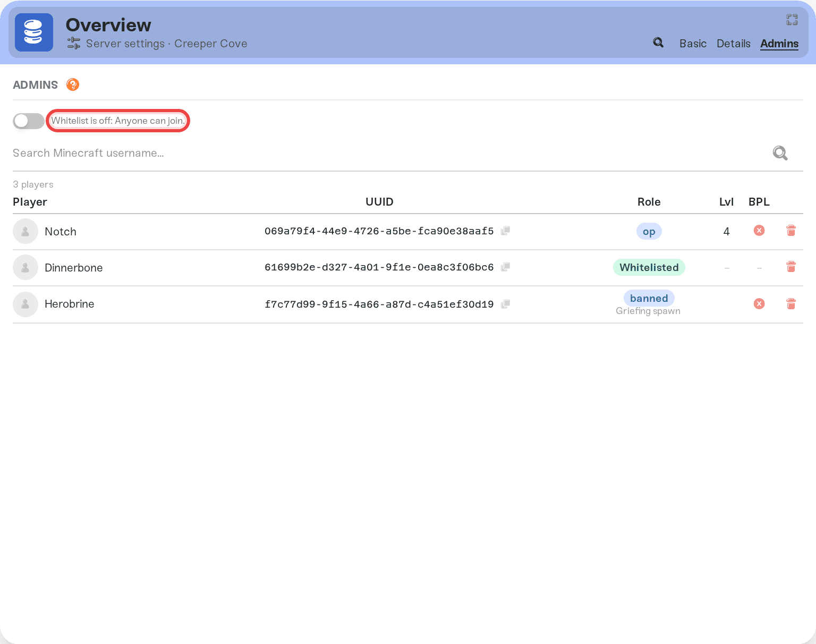This screenshot has height=644, width=816.
Task: Click the op role badge for Notch
Action: [649, 231]
